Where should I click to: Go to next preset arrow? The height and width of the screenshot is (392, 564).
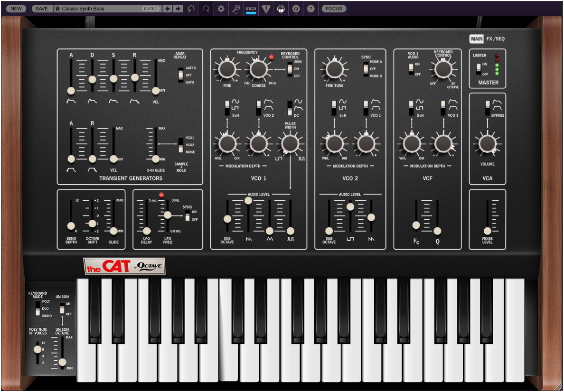(x=178, y=9)
